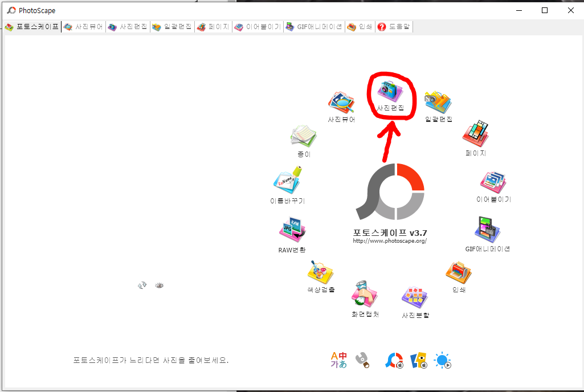Open the wrench settings icon
Screen dimensions: 584x392
tap(362, 360)
